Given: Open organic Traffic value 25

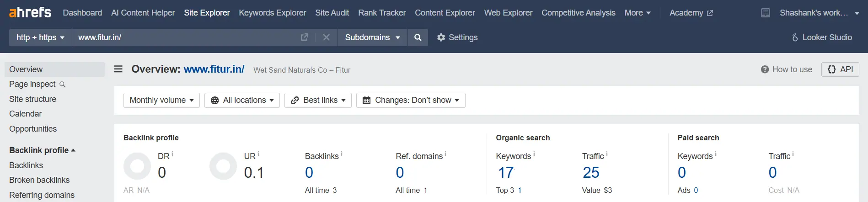Looking at the screenshot, I should point(591,173).
